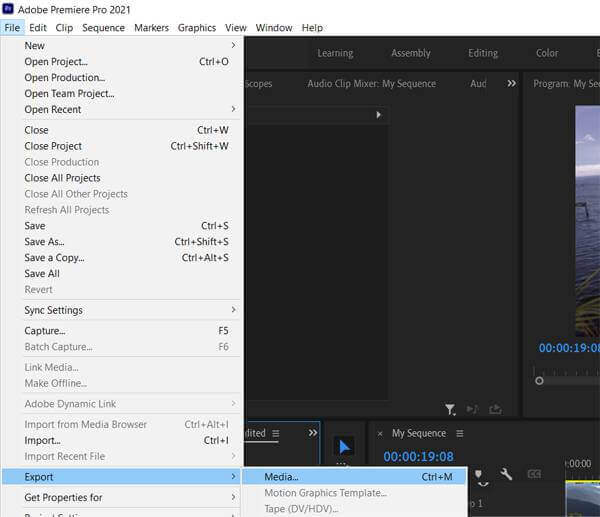600x517 pixels.
Task: Select Close with shortcut Ctrl+W
Action: [122, 130]
